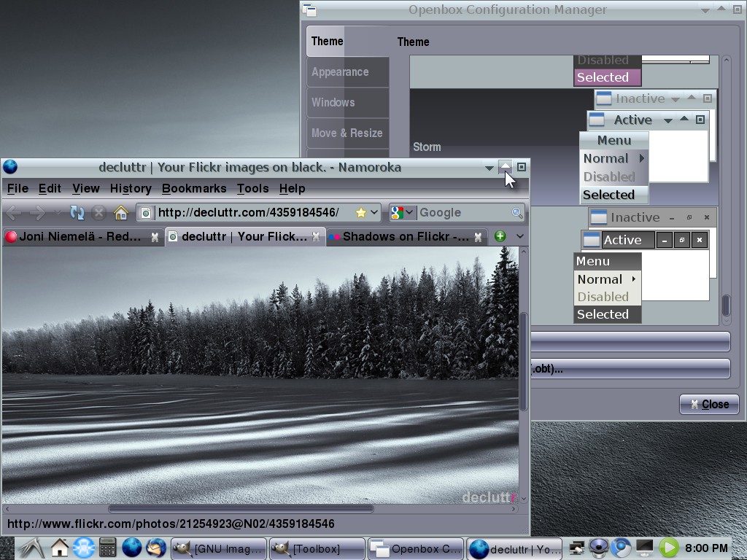
Task: Click the Openbox Configuration Manager title down arrow
Action: [x=705, y=10]
